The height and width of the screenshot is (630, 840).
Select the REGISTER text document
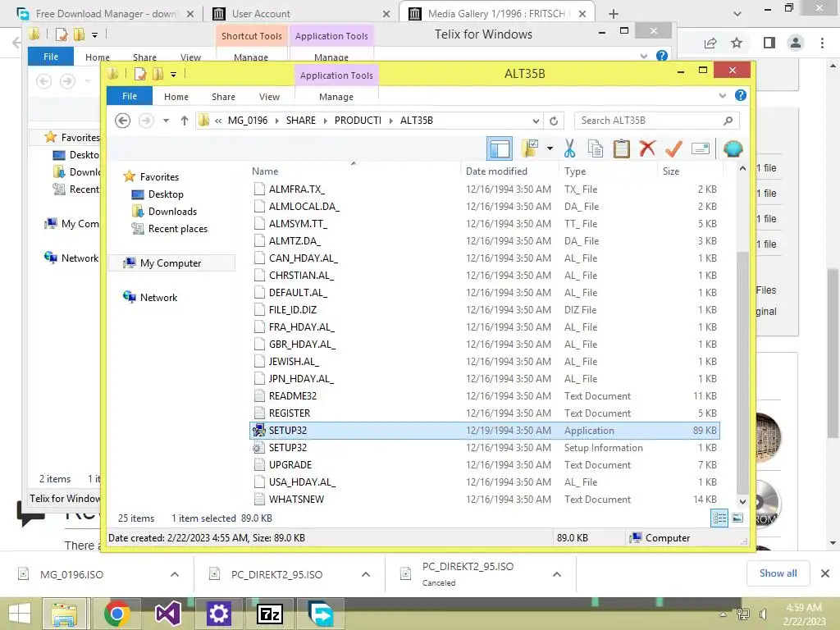tap(484, 413)
